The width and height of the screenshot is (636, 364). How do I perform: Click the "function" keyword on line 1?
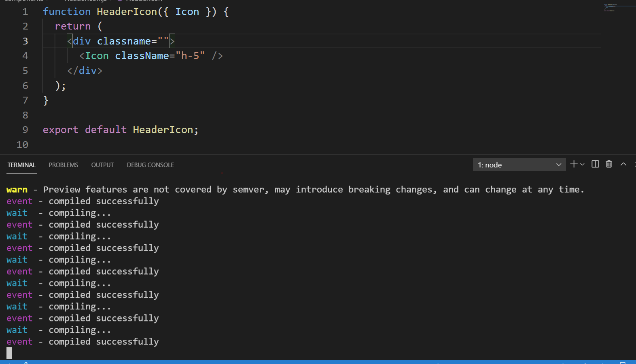tap(67, 12)
